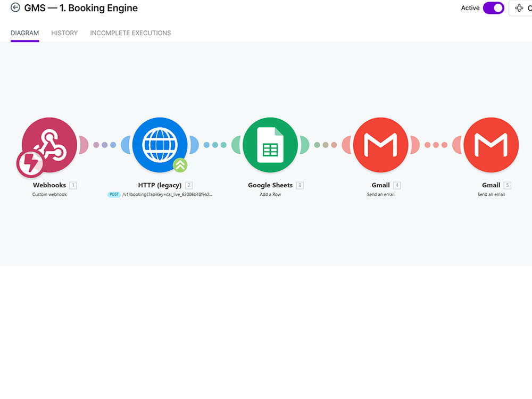Click the Custom webhook subtitle

(49, 194)
